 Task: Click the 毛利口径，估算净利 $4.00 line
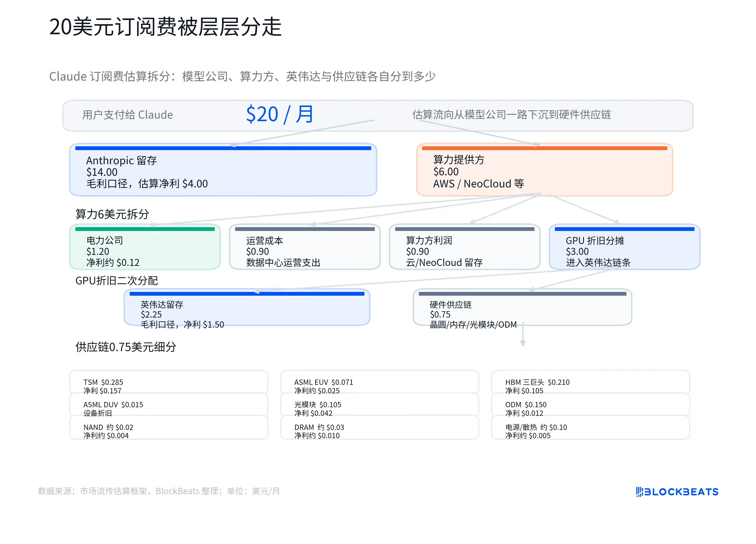147,184
